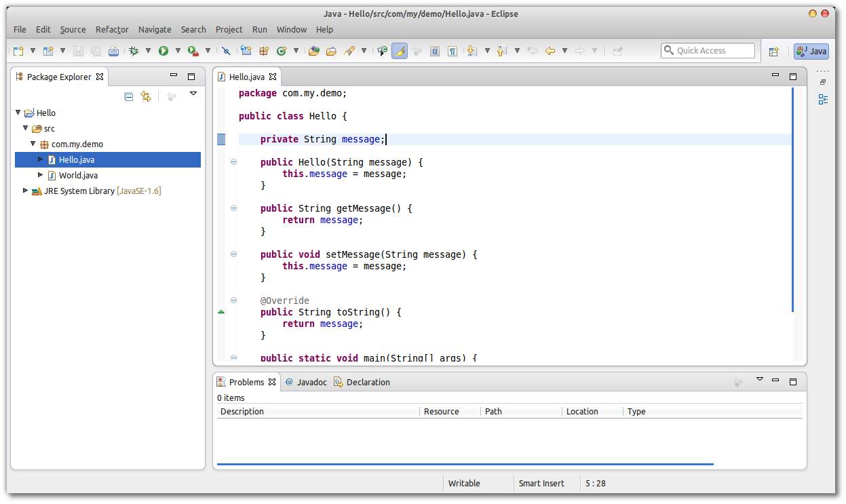The width and height of the screenshot is (846, 504).
Task: Click the Previous Annotation up-arrow icon
Action: click(x=502, y=51)
